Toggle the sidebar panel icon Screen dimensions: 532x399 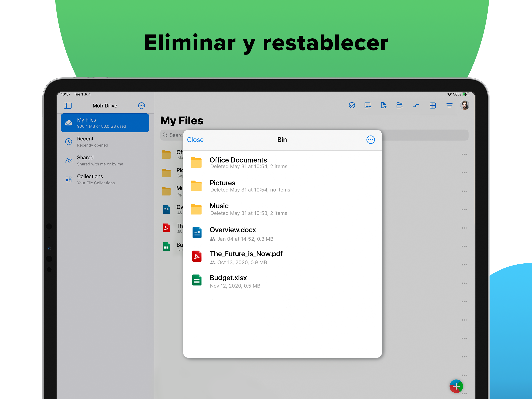(68, 106)
